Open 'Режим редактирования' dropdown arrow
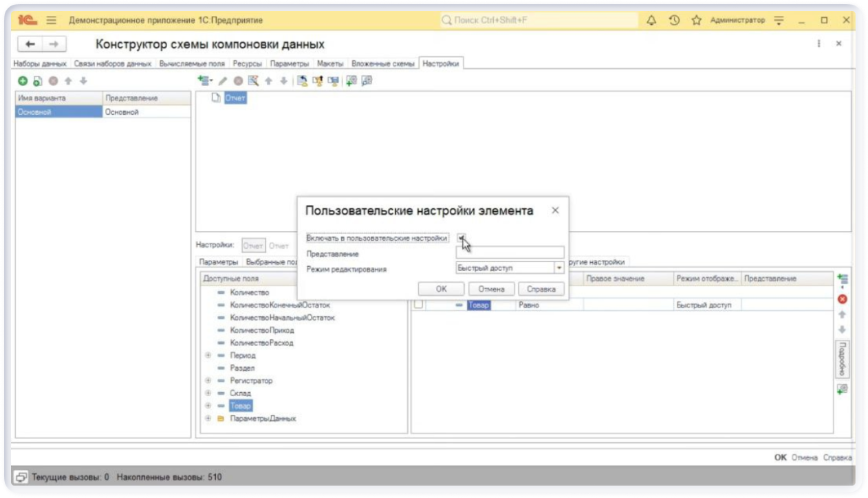 pos(559,268)
